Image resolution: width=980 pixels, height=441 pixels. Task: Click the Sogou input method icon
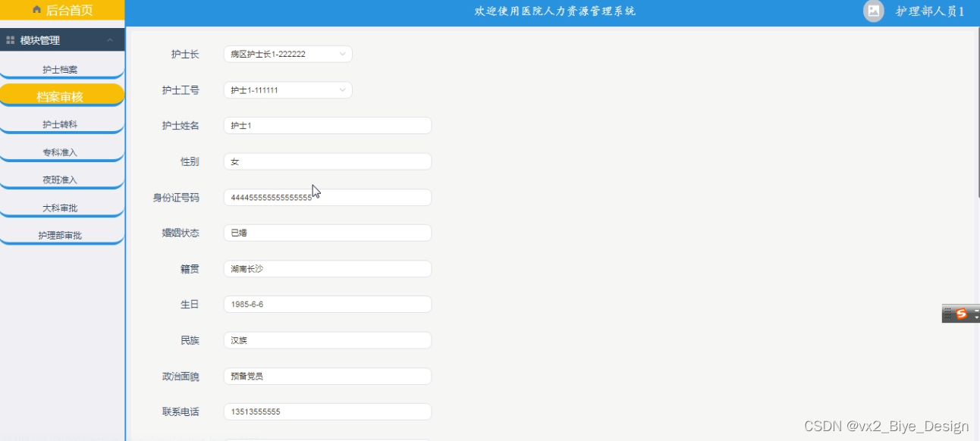coord(961,314)
